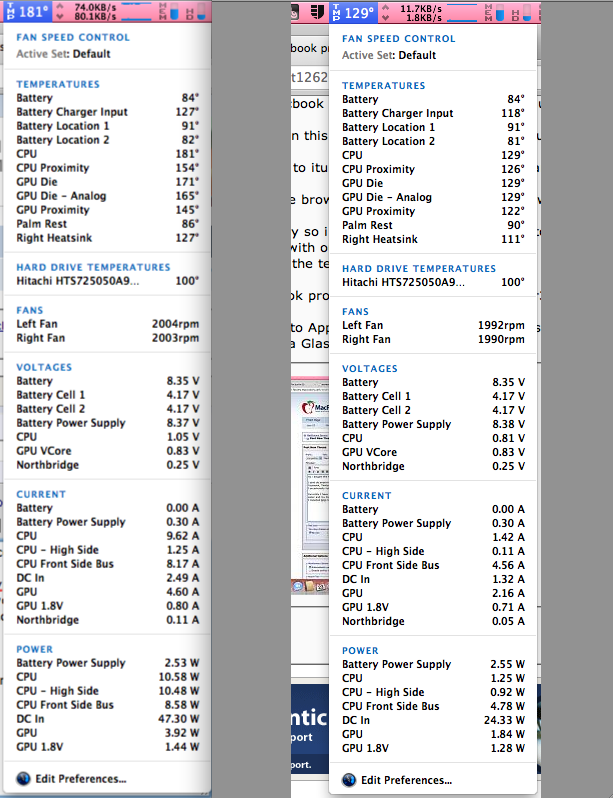Select the CPU 1.42 A current row
The image size is (613, 798).
point(433,537)
